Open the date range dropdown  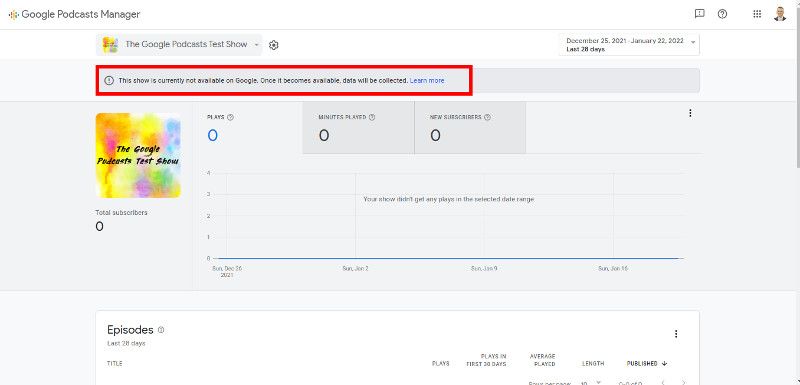coord(630,45)
